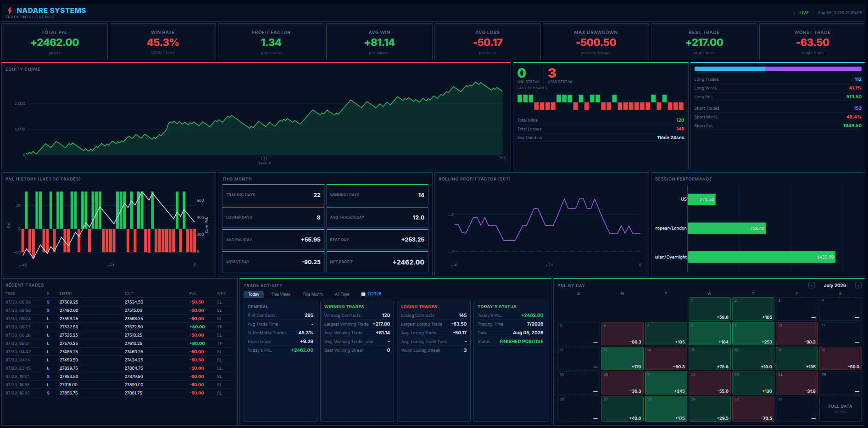The height and width of the screenshot is (428, 868).
Task: Click the Short PnL 1948.50 value
Action: [x=852, y=125]
